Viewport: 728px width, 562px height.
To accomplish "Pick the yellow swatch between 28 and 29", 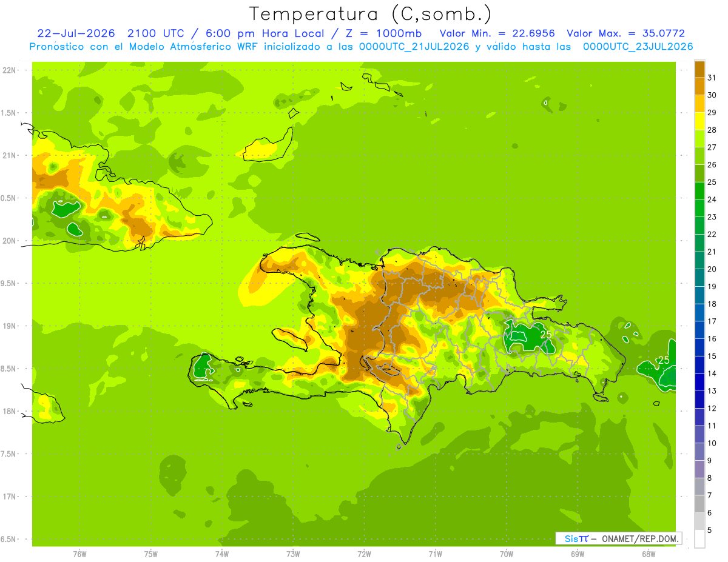I will click(x=699, y=121).
